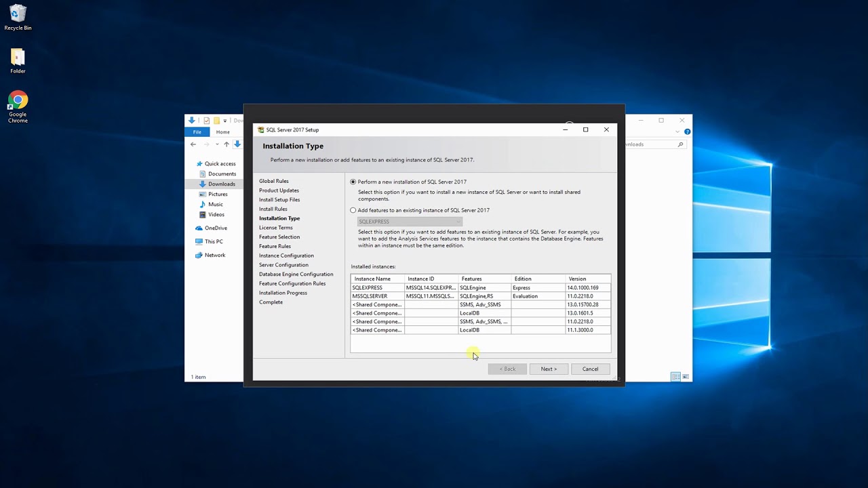Click the version 11.1.3000.0 cell

[588, 330]
